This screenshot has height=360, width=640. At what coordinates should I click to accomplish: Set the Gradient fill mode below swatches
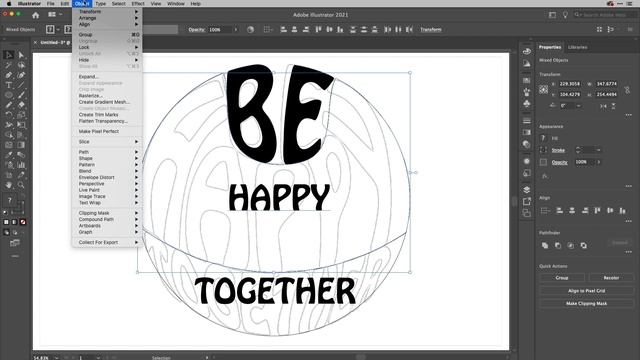point(14,222)
